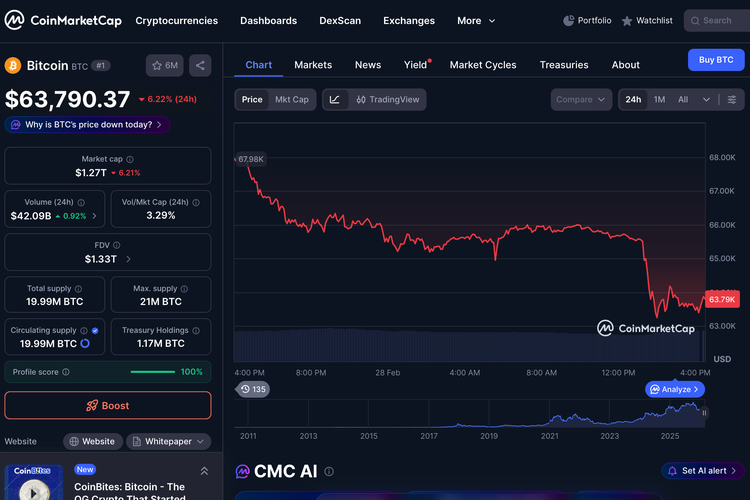
Task: Open the Markets tab
Action: click(313, 65)
